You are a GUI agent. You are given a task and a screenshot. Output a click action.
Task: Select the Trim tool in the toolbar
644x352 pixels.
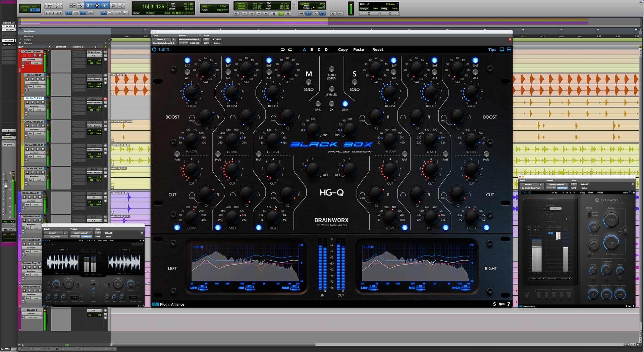click(x=89, y=5)
